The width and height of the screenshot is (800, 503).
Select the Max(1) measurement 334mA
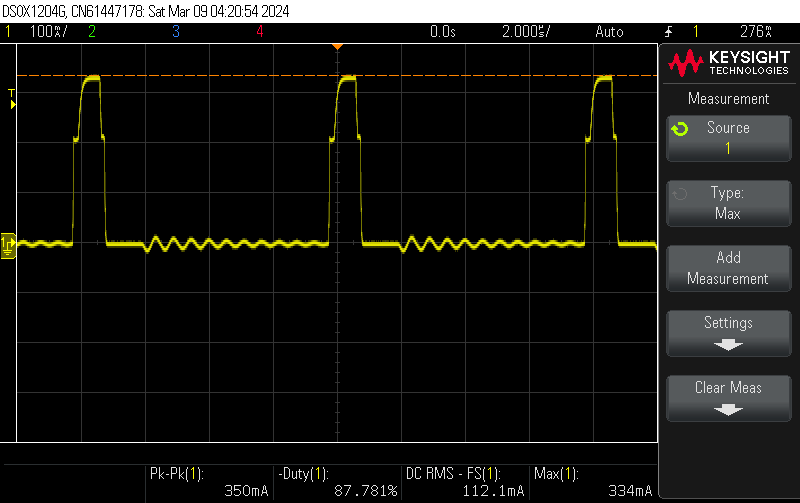[593, 482]
